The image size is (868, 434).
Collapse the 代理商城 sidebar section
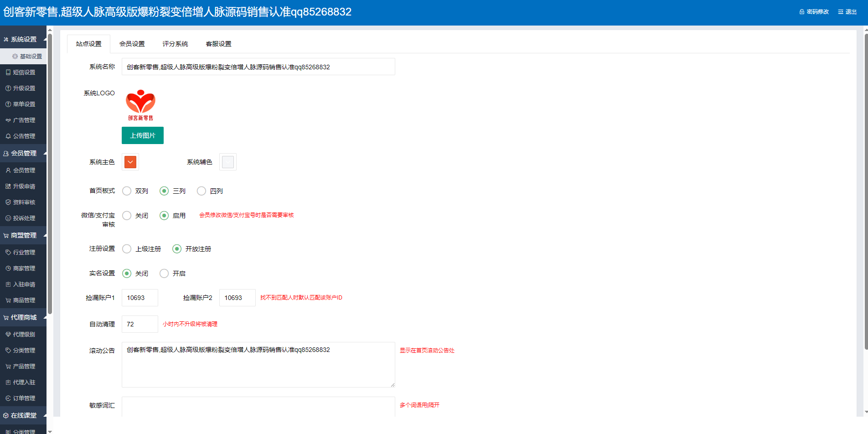[x=23, y=317]
